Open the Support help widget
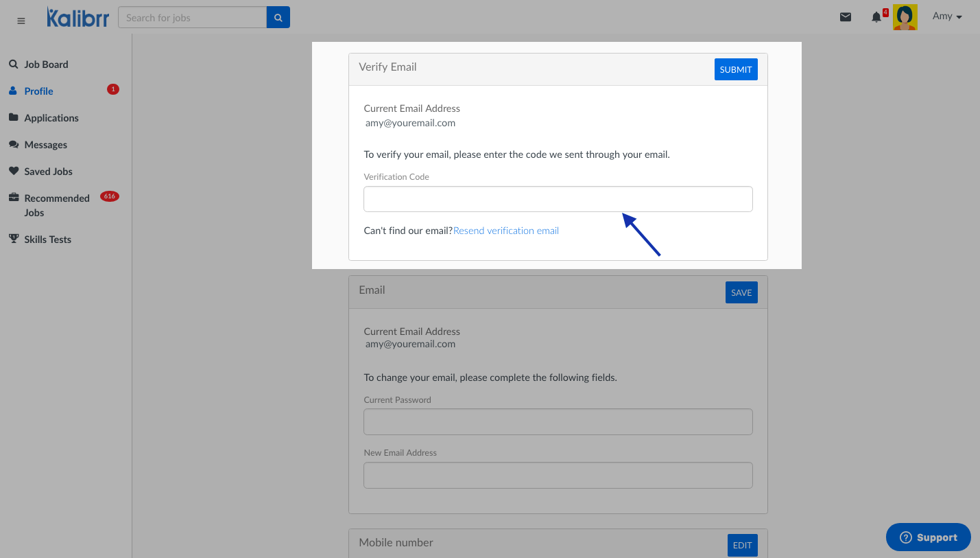 [928, 537]
